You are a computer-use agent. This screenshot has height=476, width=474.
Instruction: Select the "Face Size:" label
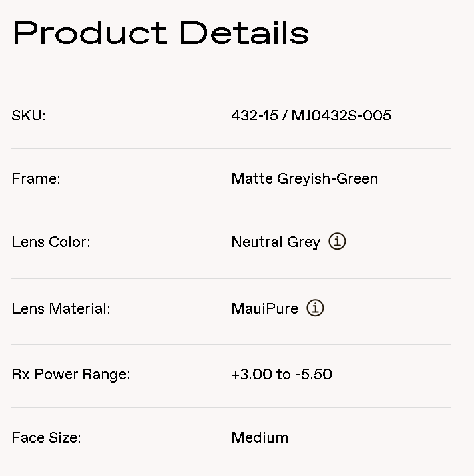46,437
